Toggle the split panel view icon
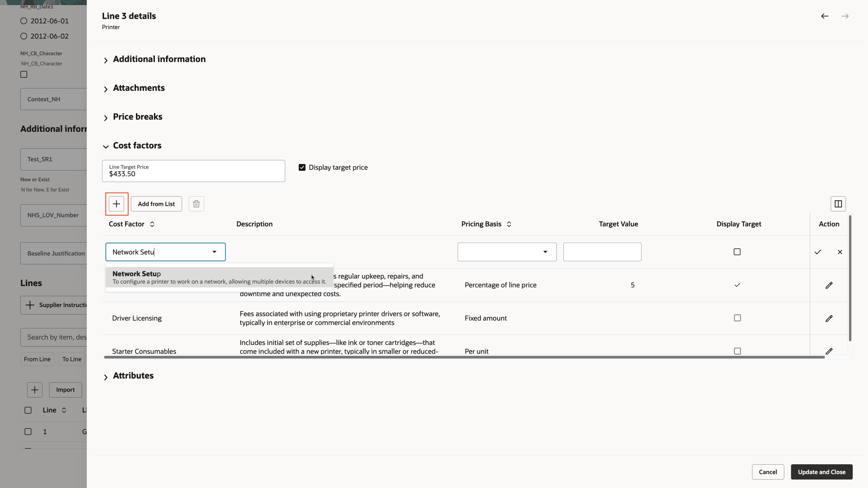 click(838, 204)
